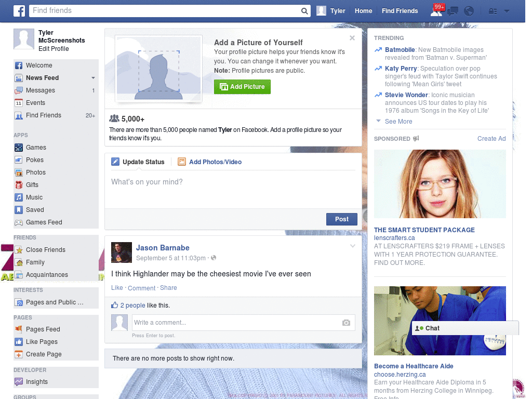
Task: Click the What's on your mind box
Action: (233, 189)
